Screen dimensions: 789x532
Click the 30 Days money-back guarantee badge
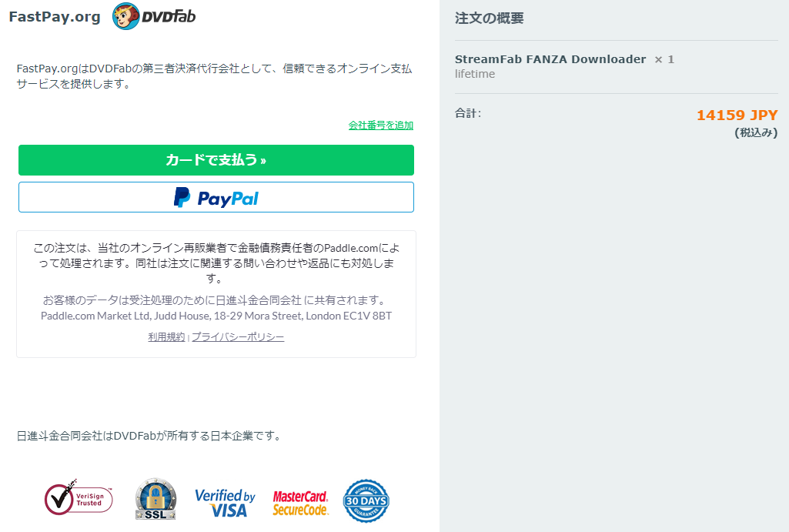point(366,500)
